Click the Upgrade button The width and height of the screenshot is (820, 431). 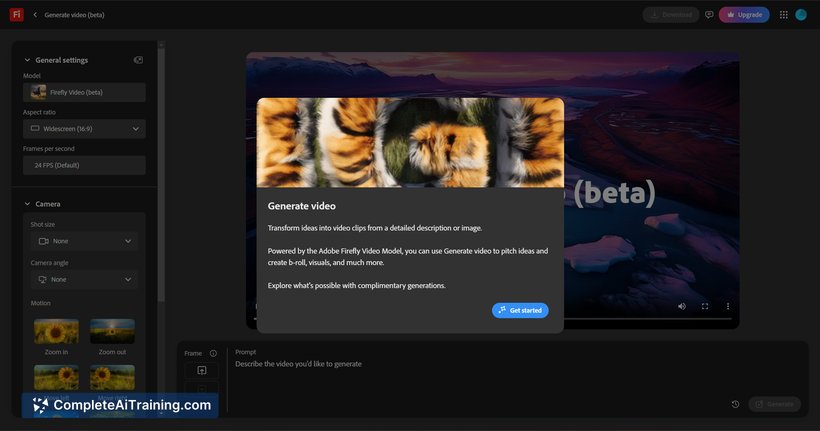(744, 15)
